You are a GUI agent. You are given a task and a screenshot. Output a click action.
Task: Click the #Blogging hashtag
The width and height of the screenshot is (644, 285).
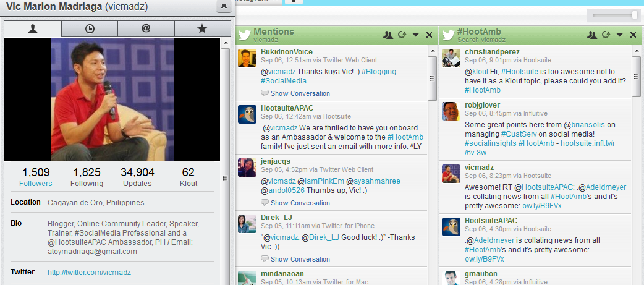point(379,72)
